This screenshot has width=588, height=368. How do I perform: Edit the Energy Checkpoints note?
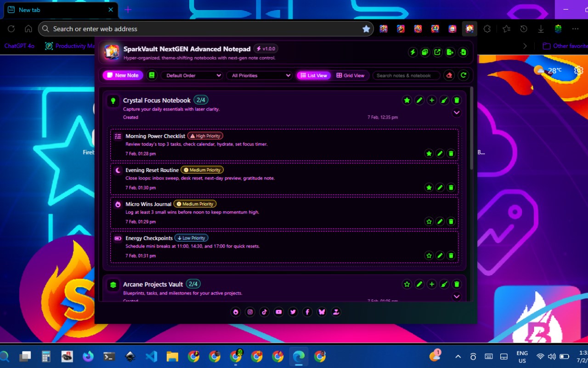tap(440, 256)
